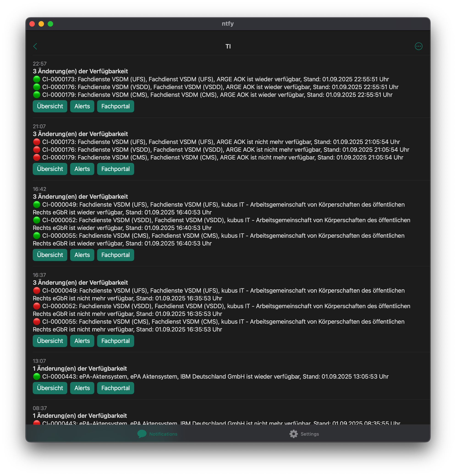This screenshot has width=456, height=476.
Task: Select the CI-0000179 nicht mehr verfügbar line
Action: [x=218, y=157]
